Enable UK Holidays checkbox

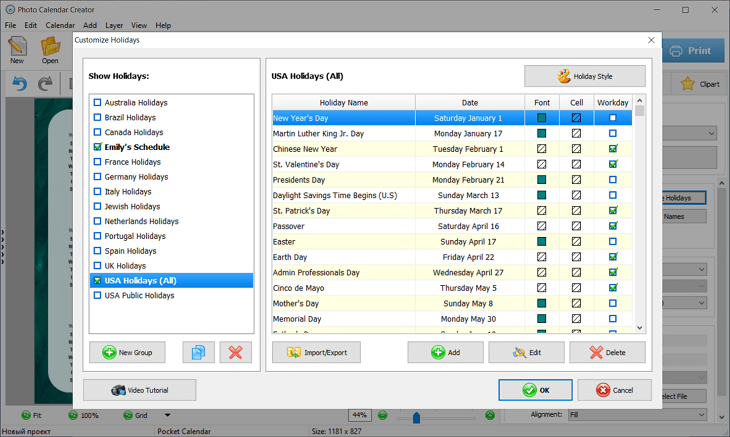pyautogui.click(x=97, y=266)
